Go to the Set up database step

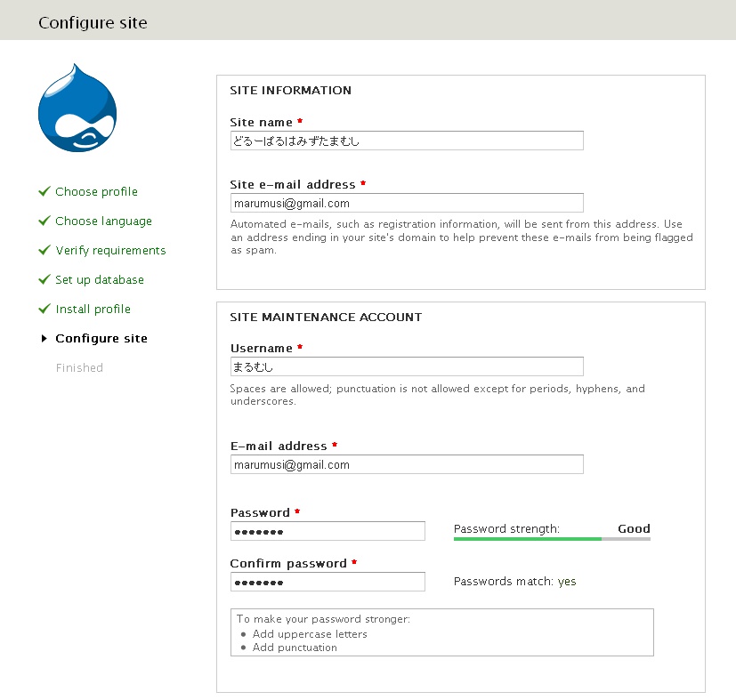[x=100, y=280]
